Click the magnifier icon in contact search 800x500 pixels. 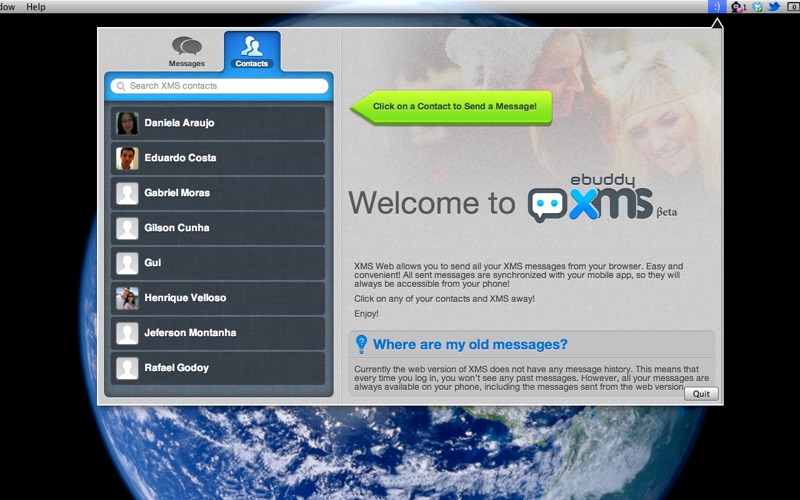[121, 86]
